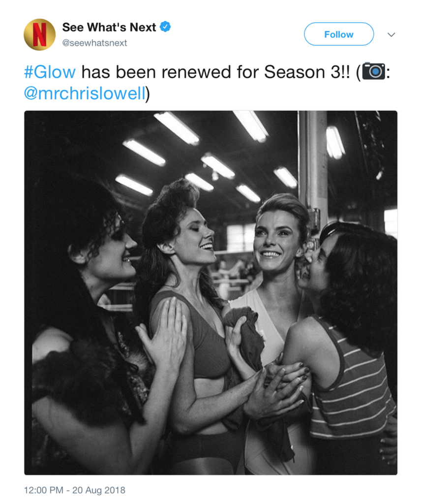Open the See What's Next display name
The image size is (421, 504).
(x=109, y=28)
